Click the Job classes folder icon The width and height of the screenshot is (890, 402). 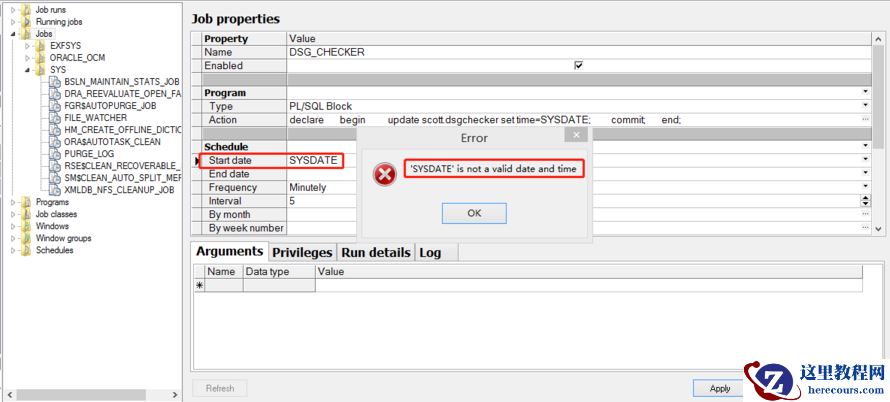tap(26, 214)
